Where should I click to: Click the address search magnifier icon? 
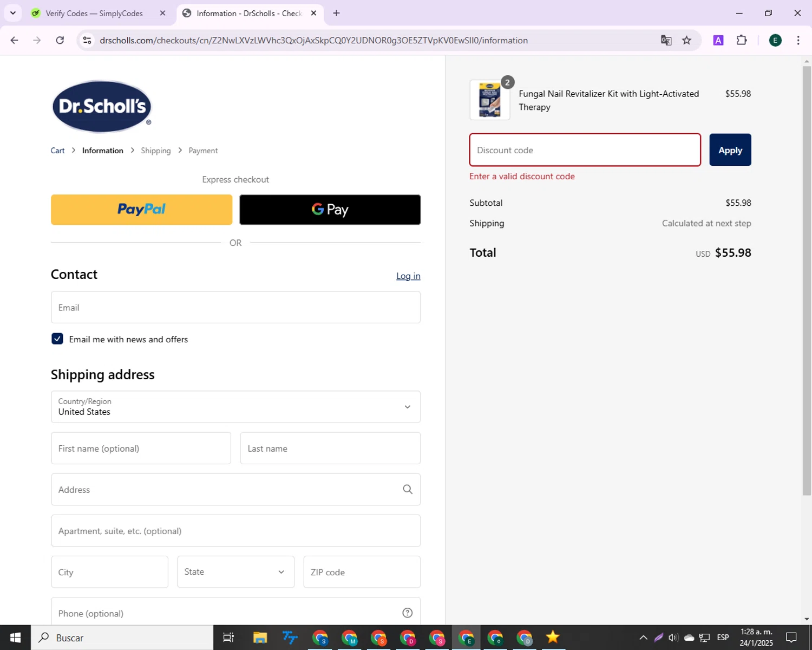pos(408,489)
